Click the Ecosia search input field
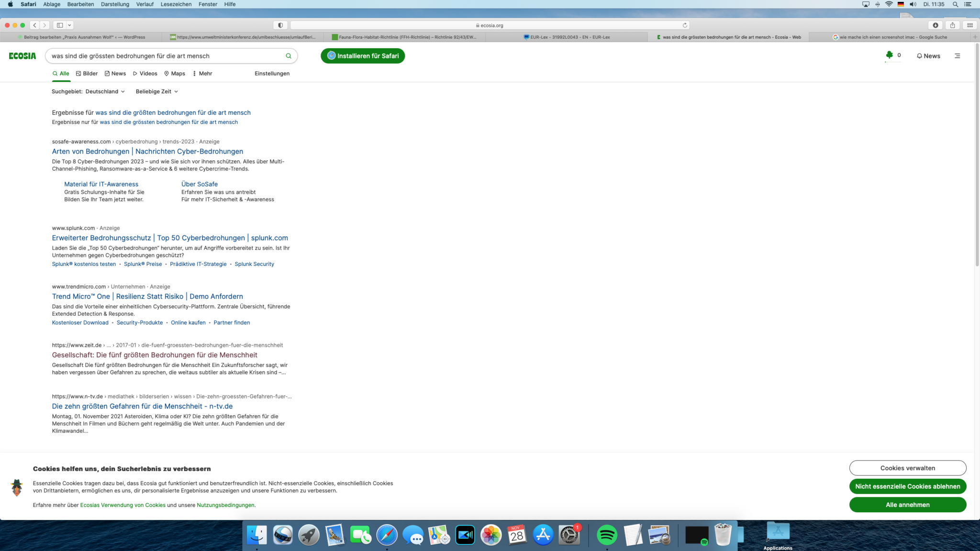This screenshot has width=980, height=551. 165,56
